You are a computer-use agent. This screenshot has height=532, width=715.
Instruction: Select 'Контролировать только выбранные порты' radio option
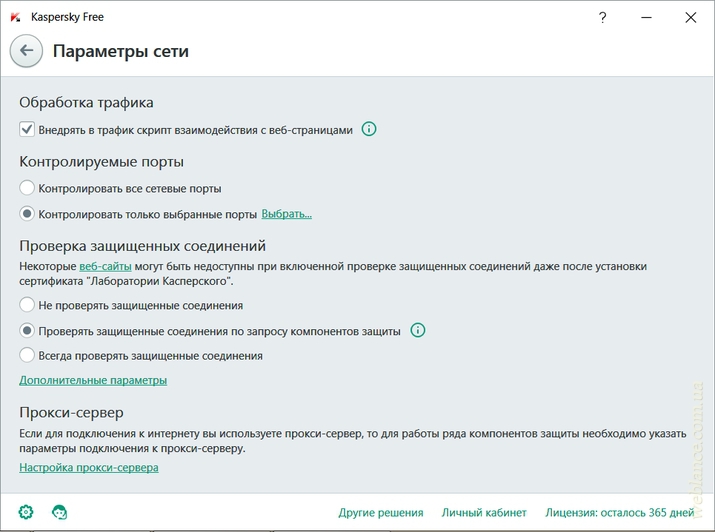point(27,214)
